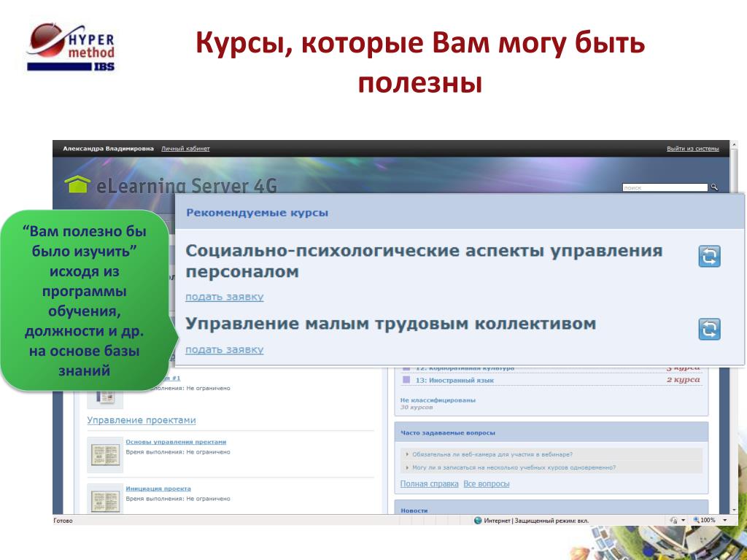
Task: Click the Полная справка link
Action: pos(429,484)
